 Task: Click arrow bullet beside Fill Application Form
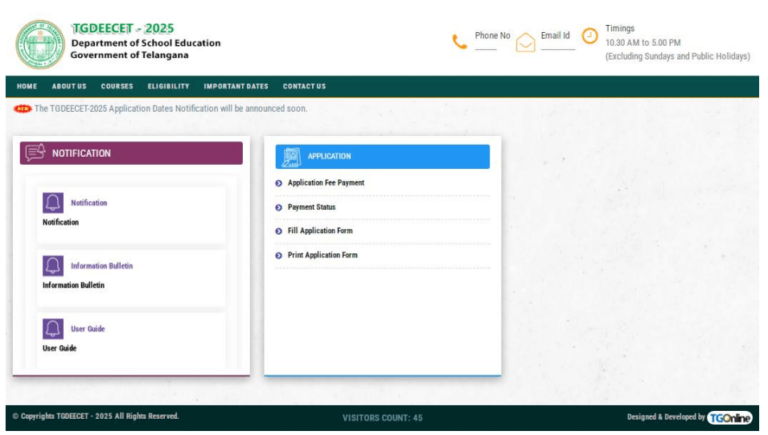click(x=279, y=231)
